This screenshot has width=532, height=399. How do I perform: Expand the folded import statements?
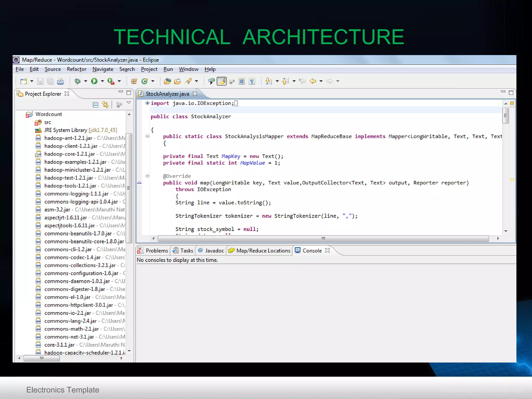[147, 103]
